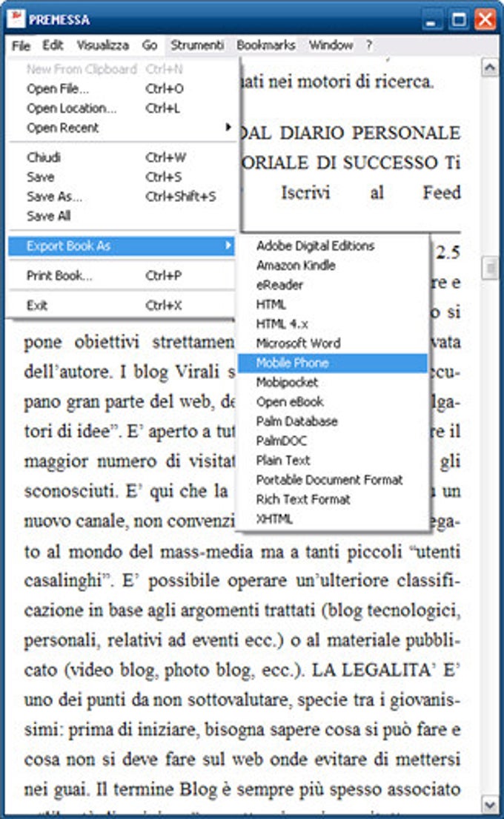This screenshot has width=504, height=819.
Task: Maximize the PREMESSA window
Action: (x=459, y=20)
